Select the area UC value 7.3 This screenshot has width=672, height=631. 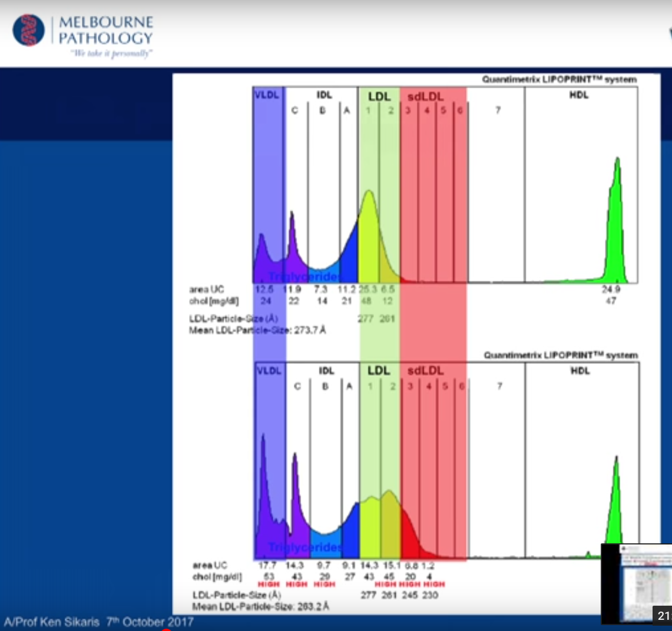320,290
